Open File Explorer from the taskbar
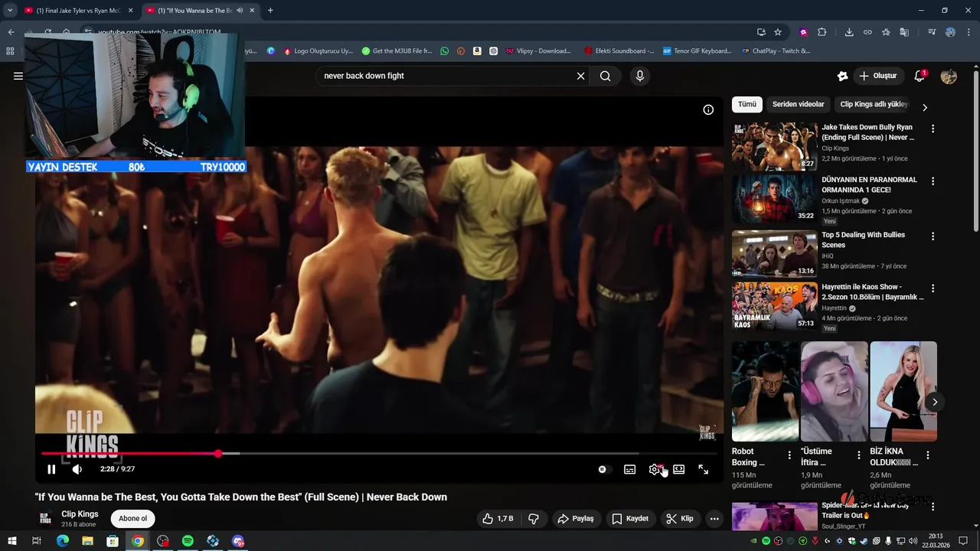This screenshot has width=980, height=551. pyautogui.click(x=87, y=541)
